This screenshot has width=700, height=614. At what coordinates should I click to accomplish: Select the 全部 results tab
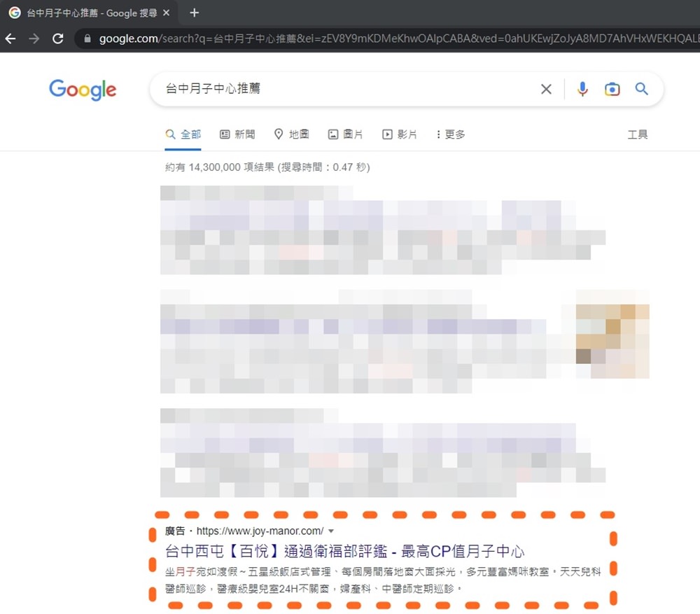click(x=183, y=134)
